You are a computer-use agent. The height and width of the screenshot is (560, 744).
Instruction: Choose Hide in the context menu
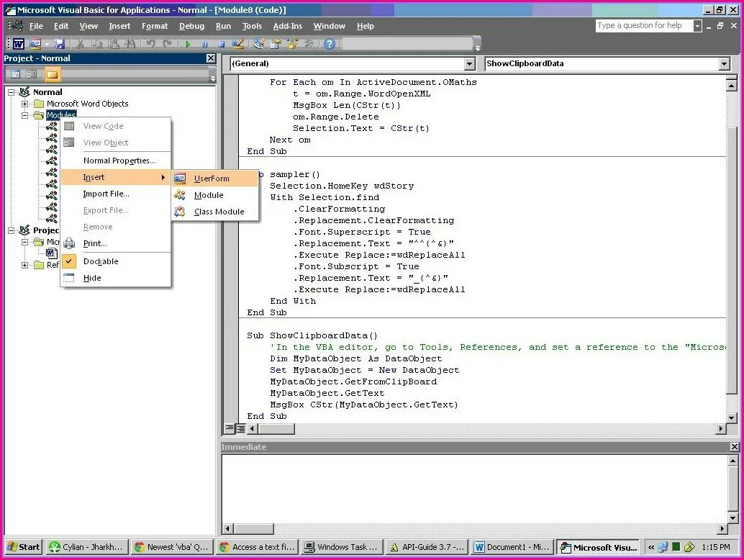(x=116, y=278)
